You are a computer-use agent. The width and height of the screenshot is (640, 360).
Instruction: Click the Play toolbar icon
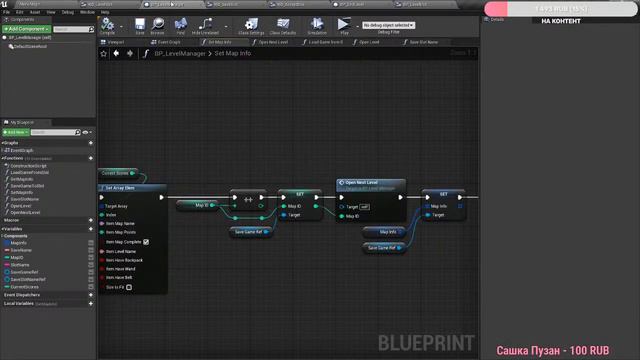click(x=344, y=25)
